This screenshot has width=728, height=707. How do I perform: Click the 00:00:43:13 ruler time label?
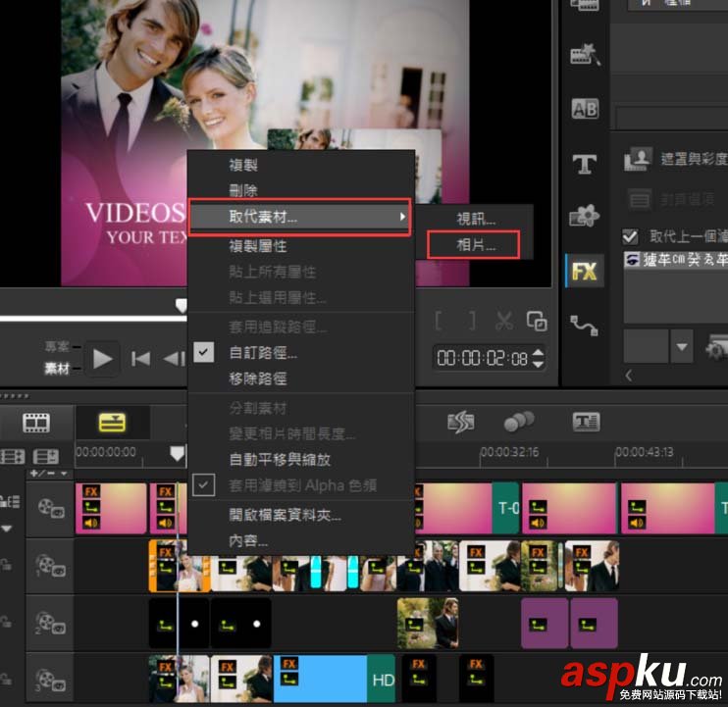645,452
